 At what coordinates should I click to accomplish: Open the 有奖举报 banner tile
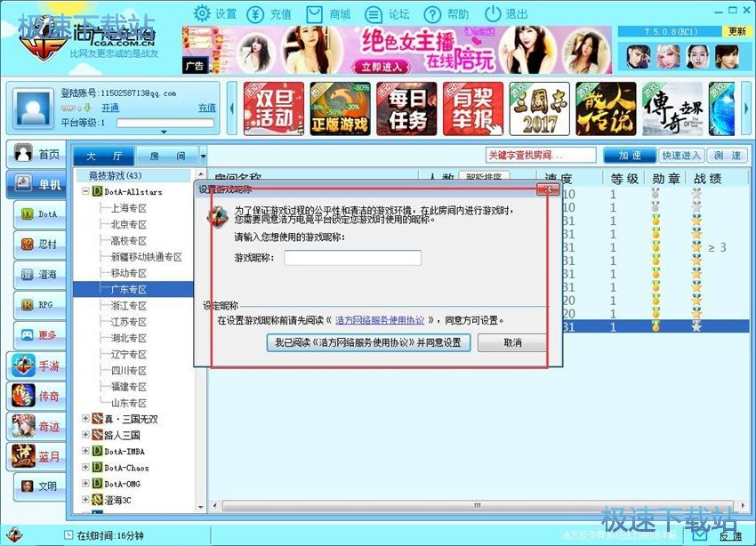473,108
